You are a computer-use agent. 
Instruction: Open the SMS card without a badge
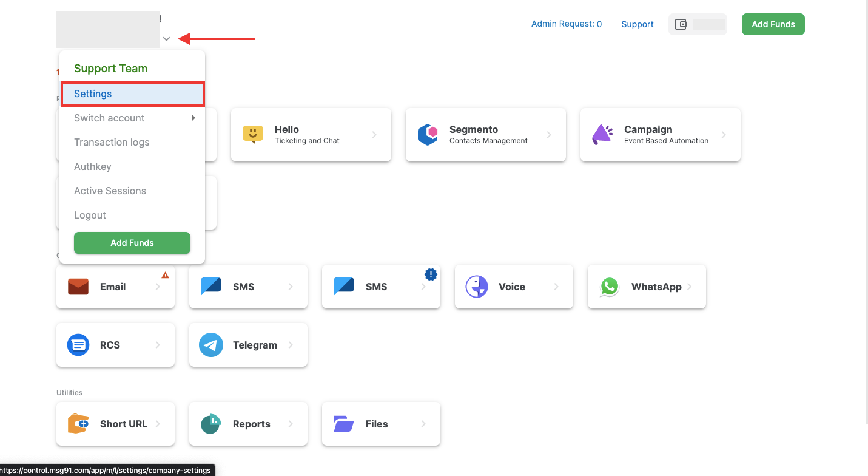(x=248, y=287)
